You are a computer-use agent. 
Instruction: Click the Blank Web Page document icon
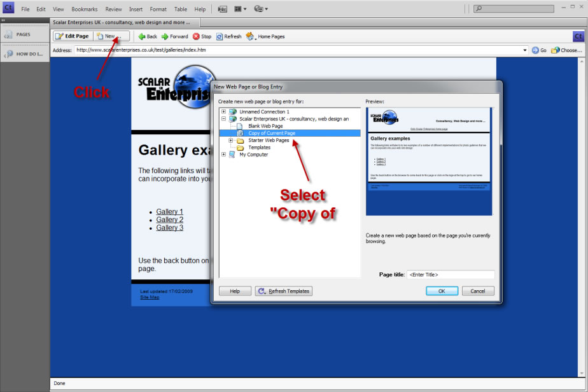pyautogui.click(x=240, y=126)
